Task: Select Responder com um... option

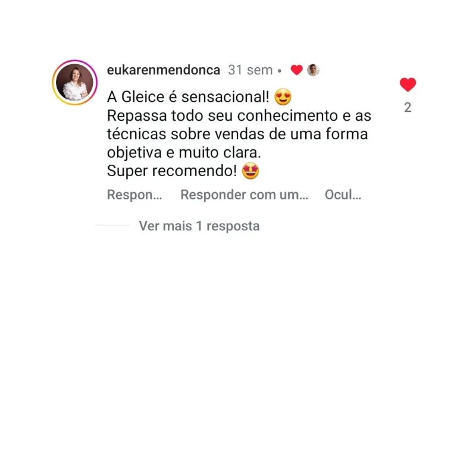Action: click(245, 195)
